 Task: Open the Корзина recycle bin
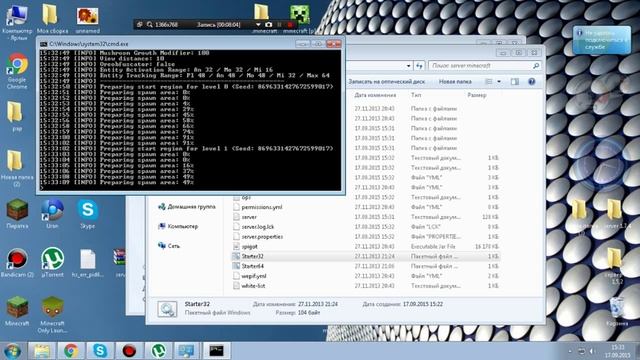coord(616,312)
